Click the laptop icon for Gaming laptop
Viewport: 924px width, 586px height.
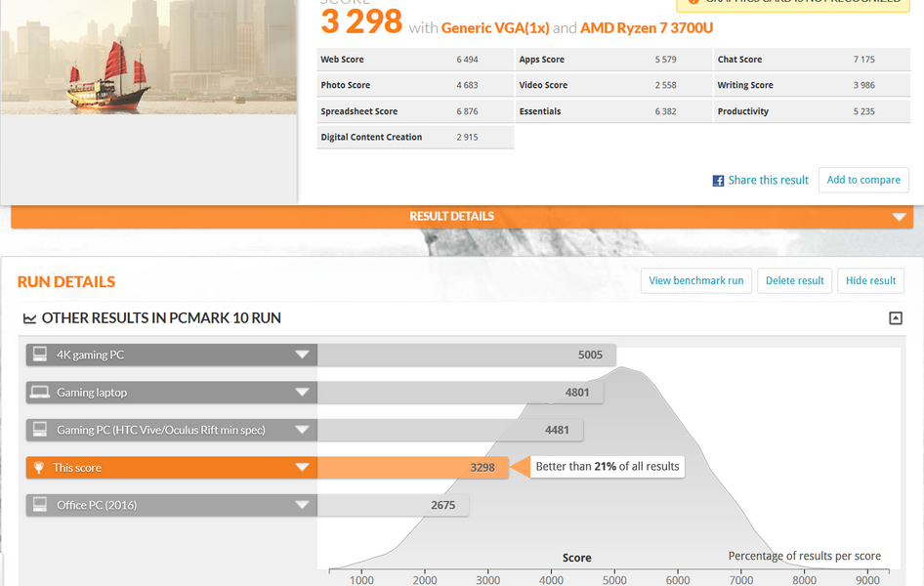click(40, 393)
